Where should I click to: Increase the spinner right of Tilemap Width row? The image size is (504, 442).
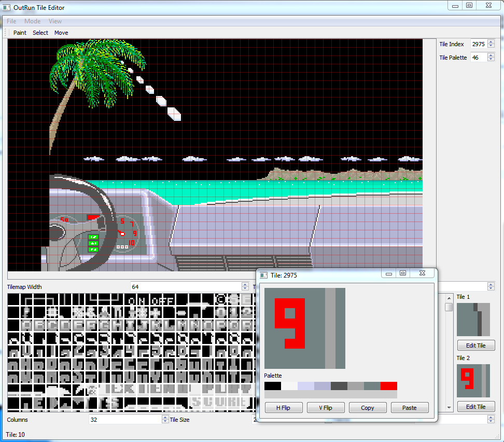491,284
